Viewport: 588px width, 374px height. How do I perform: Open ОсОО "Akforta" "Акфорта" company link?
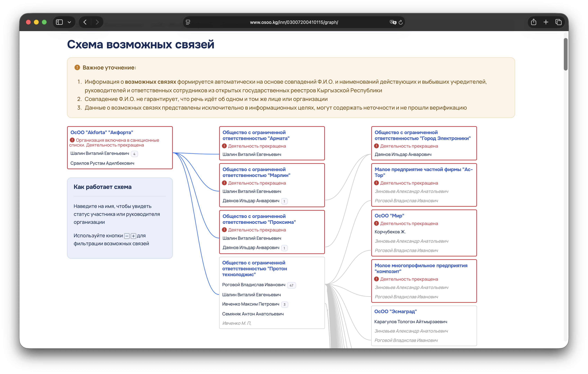102,132
